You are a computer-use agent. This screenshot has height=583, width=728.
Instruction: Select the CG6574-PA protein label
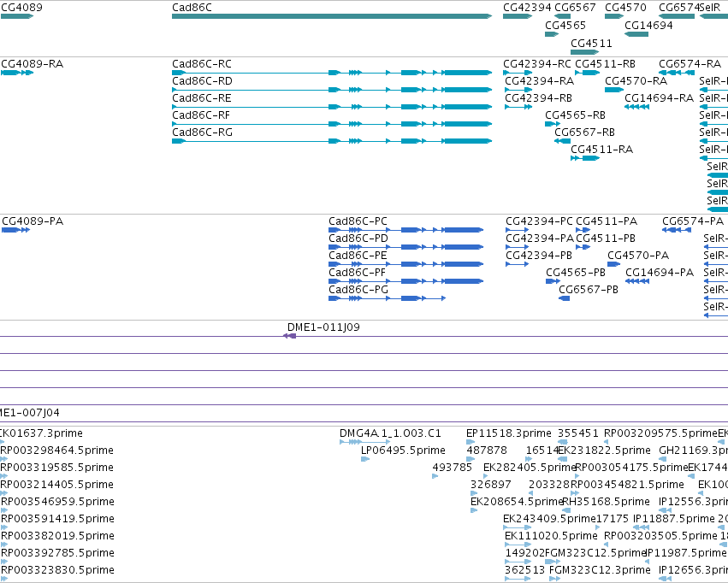693,221
